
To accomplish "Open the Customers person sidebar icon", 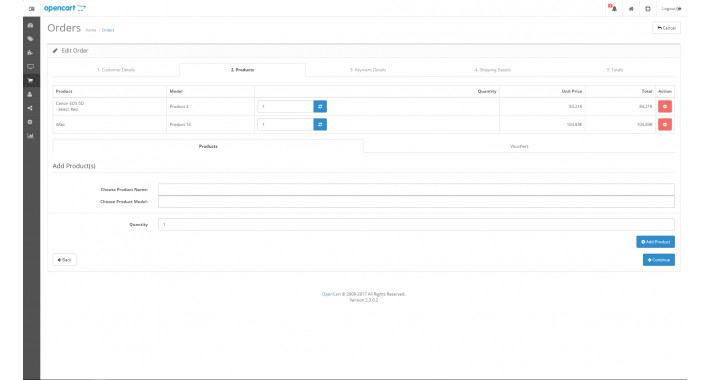I will tap(30, 94).
